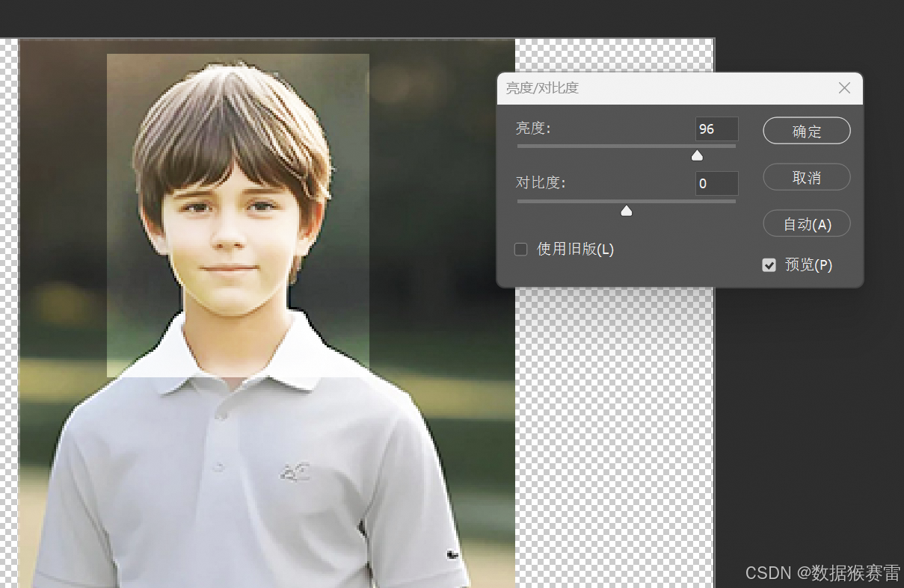Click the 亮度: label
Viewport: 904px width, 588px height.
click(533, 129)
